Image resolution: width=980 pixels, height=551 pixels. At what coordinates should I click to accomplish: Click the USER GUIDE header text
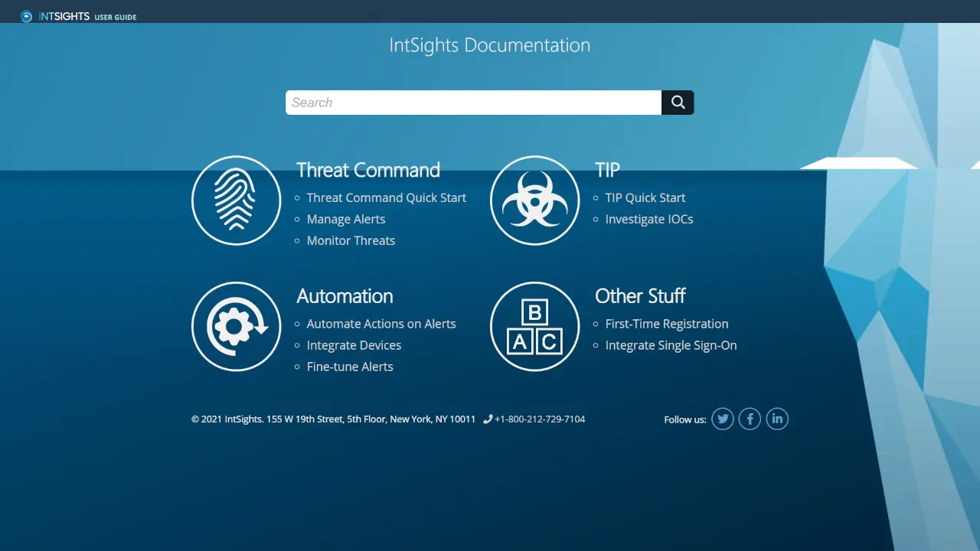click(x=116, y=17)
